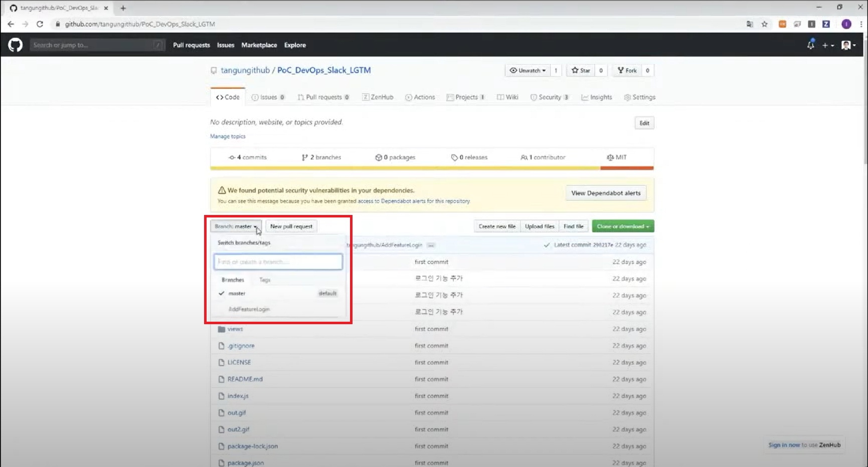The width and height of the screenshot is (868, 467).
Task: Switch to the repository Pull requests tab
Action: point(323,97)
